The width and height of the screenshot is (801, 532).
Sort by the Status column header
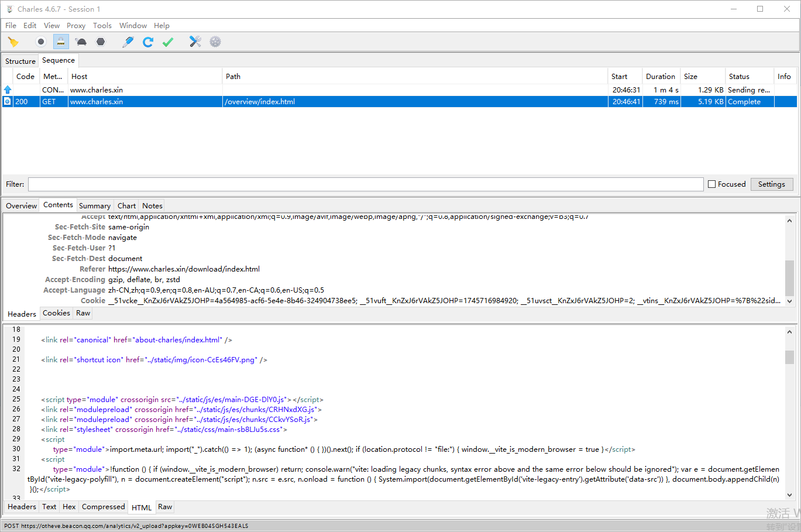click(x=750, y=76)
